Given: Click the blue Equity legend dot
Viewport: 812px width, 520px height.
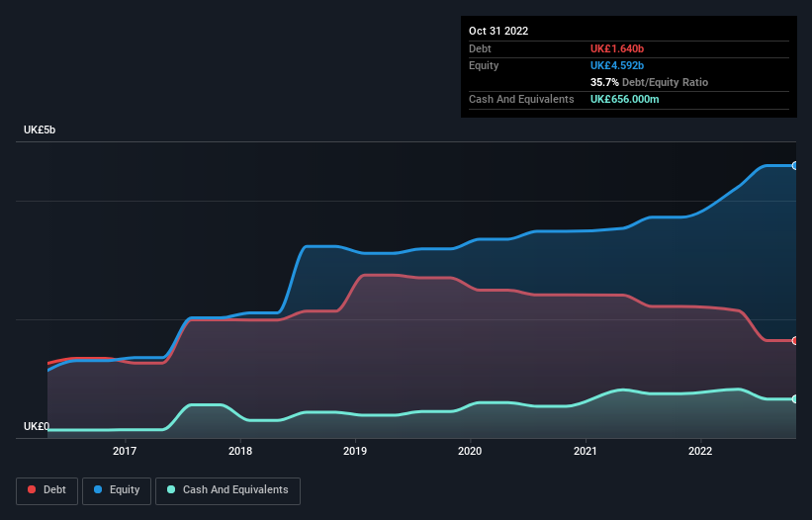Looking at the screenshot, I should (x=98, y=489).
